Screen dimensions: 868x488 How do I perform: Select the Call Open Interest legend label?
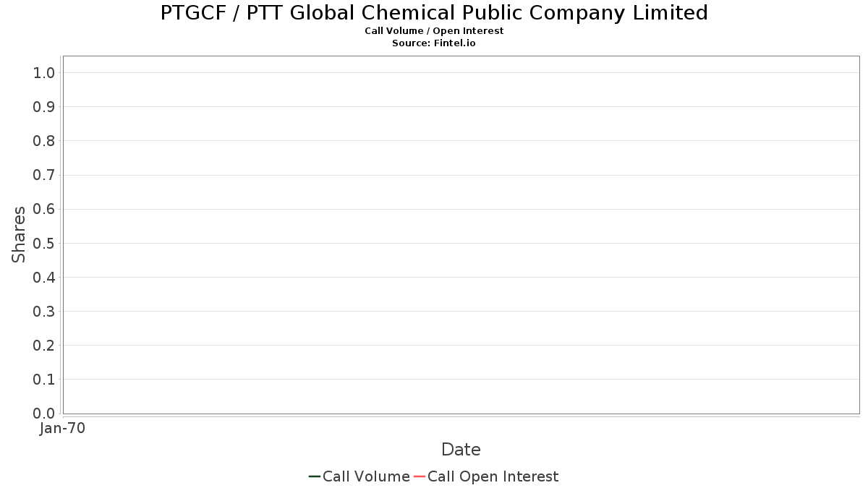493,476
